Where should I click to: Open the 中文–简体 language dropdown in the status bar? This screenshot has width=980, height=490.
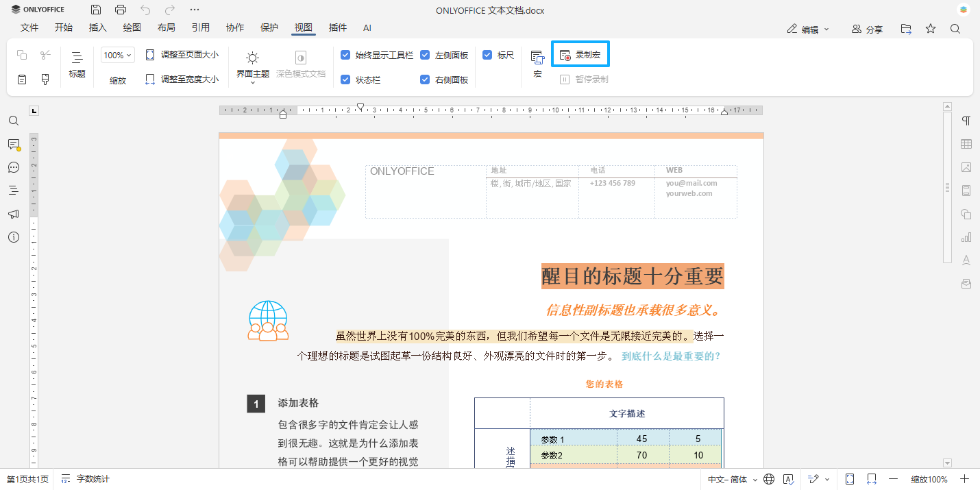(728, 479)
